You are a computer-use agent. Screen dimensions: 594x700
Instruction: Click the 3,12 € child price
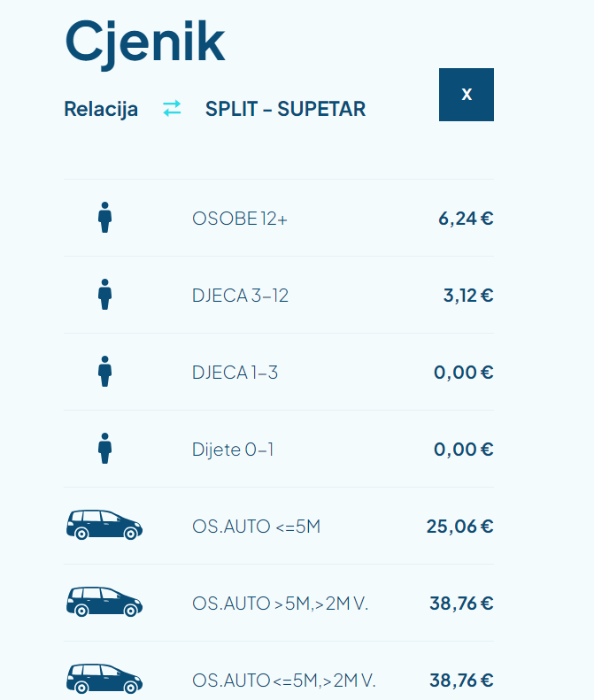click(x=468, y=296)
